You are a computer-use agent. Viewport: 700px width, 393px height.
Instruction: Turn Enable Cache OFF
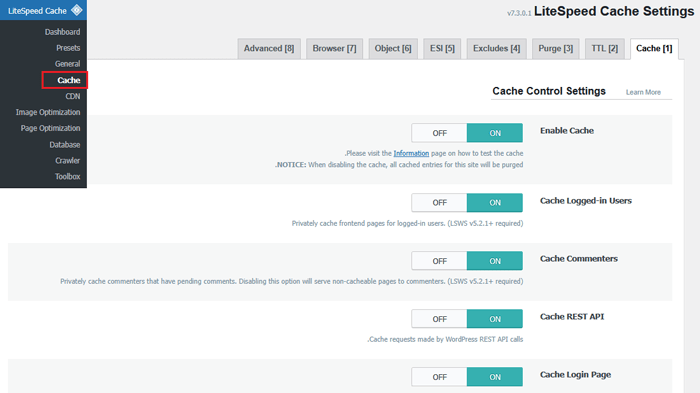click(439, 133)
